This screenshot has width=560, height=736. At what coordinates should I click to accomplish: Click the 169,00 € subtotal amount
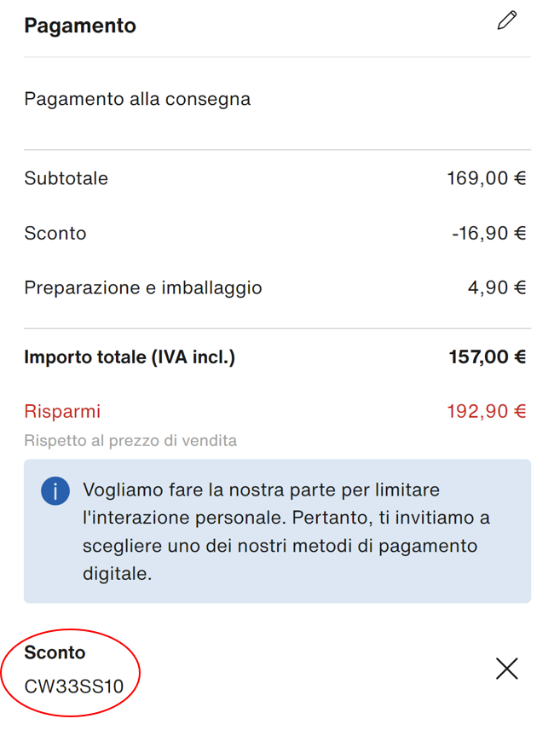[486, 178]
